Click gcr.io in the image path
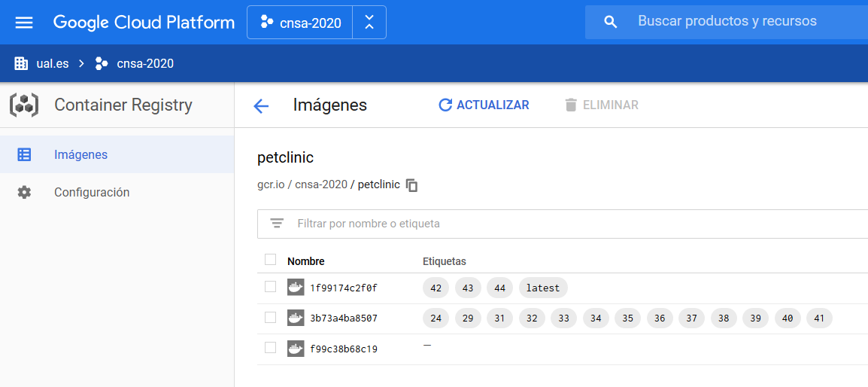The image size is (868, 387). click(x=271, y=184)
